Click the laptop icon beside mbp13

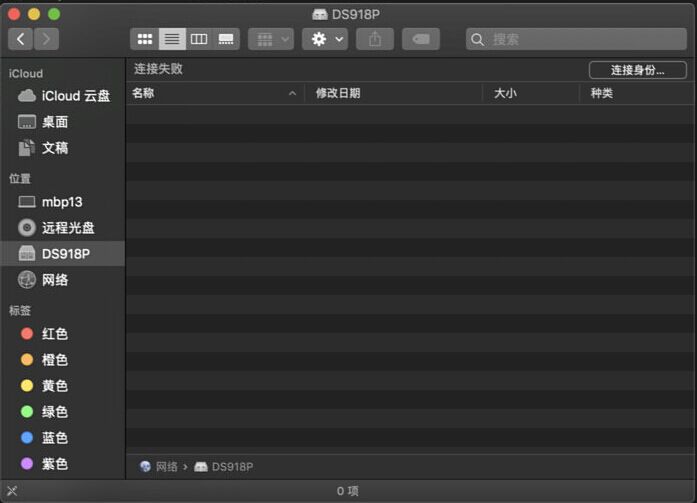tap(27, 202)
